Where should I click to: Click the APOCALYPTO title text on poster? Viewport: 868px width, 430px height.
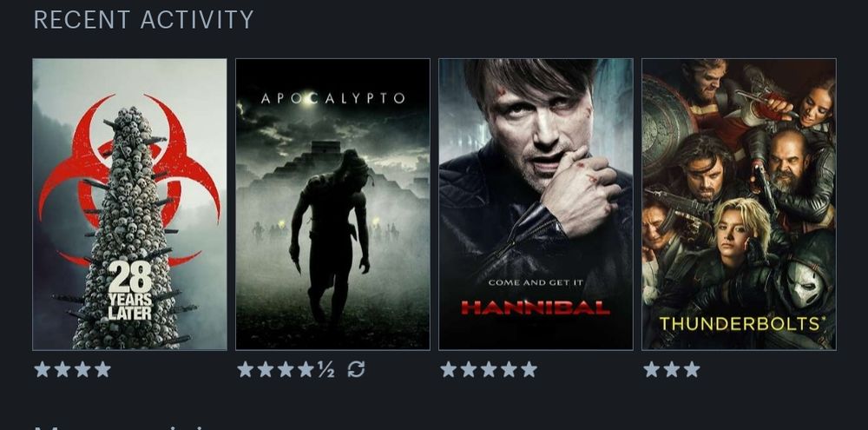click(x=332, y=99)
